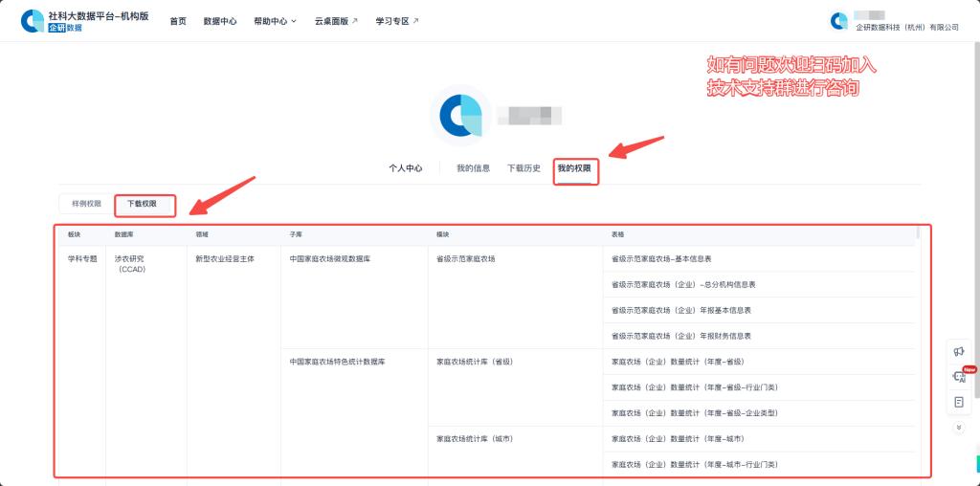This screenshot has width=980, height=486.
Task: Click the 个人中心 label
Action: point(406,168)
